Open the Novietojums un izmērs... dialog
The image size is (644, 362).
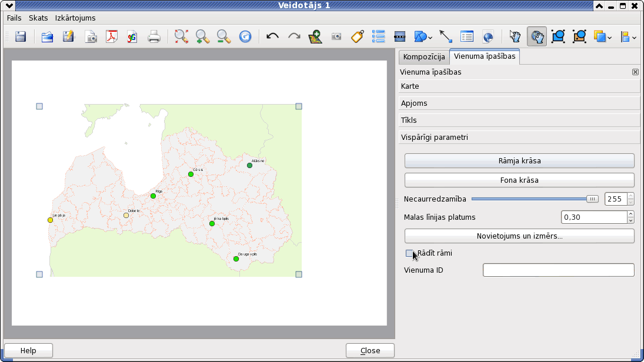(x=519, y=236)
